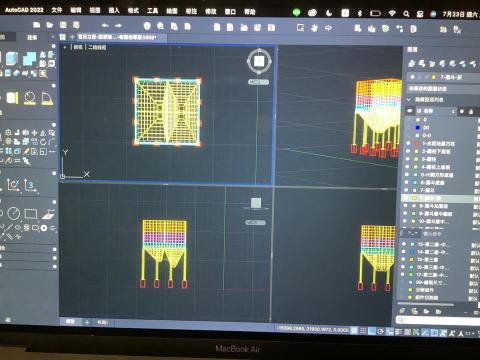Toggle visibility of the layer starting with 13-
The height and width of the screenshot is (360, 480).
pos(404,244)
